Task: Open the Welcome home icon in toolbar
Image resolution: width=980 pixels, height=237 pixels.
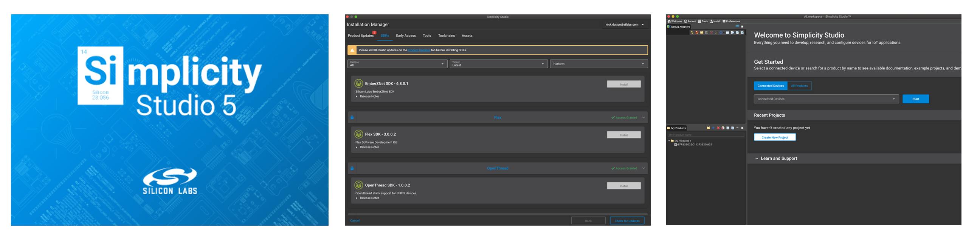Action: pos(669,21)
